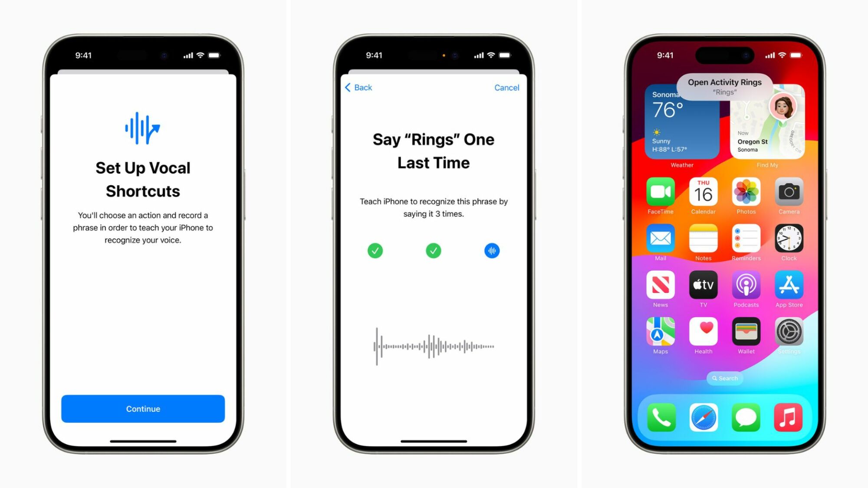The width and height of the screenshot is (868, 488).
Task: Tap the Calendar date icon showing 16
Action: [x=702, y=193]
